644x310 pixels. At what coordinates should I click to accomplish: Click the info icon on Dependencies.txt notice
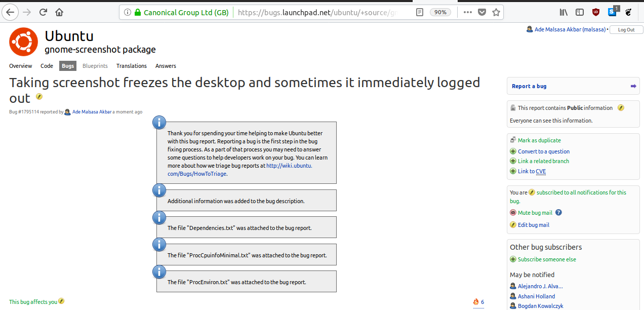click(159, 218)
